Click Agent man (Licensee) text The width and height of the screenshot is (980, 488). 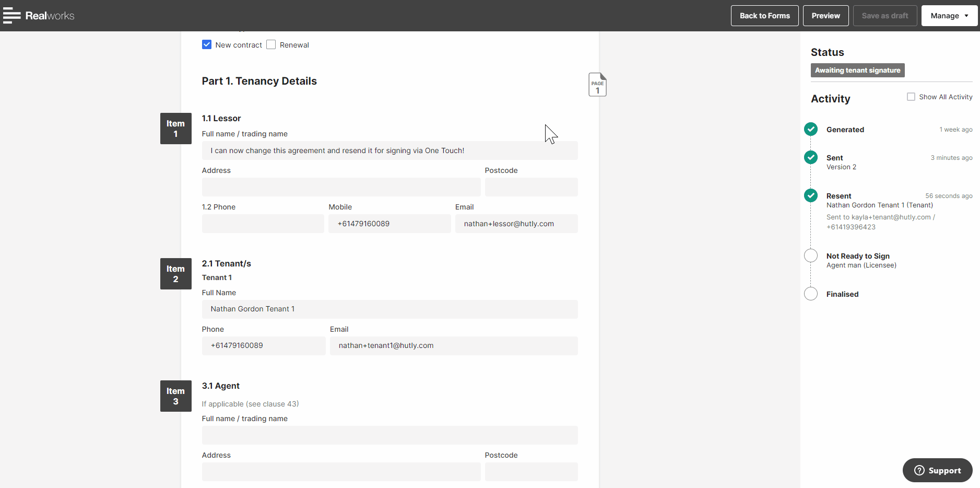tap(861, 265)
